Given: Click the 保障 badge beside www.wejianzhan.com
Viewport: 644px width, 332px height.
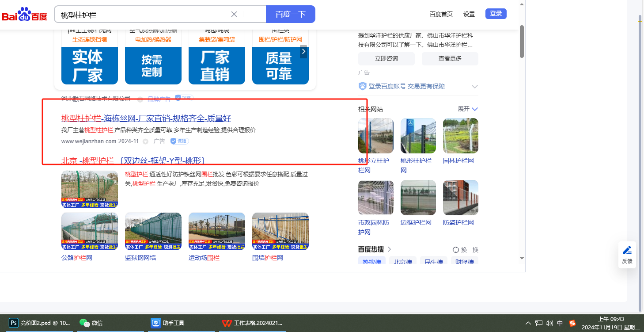Looking at the screenshot, I should (x=180, y=141).
